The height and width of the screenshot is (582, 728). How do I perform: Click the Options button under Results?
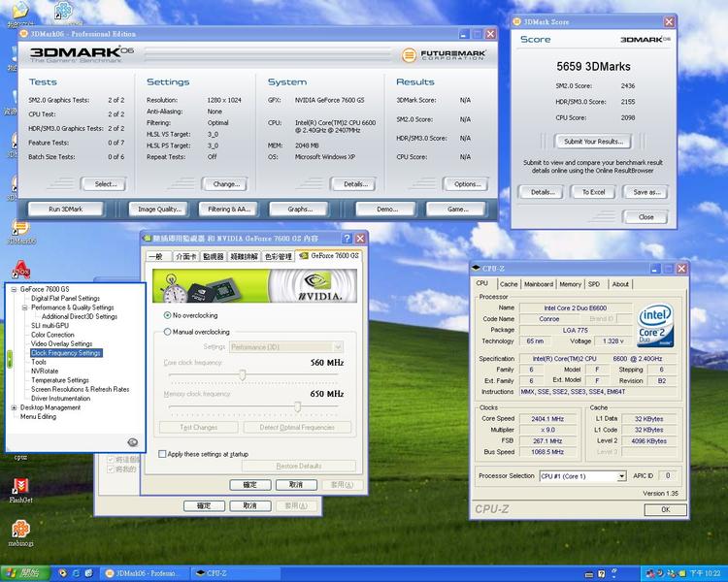tap(466, 183)
